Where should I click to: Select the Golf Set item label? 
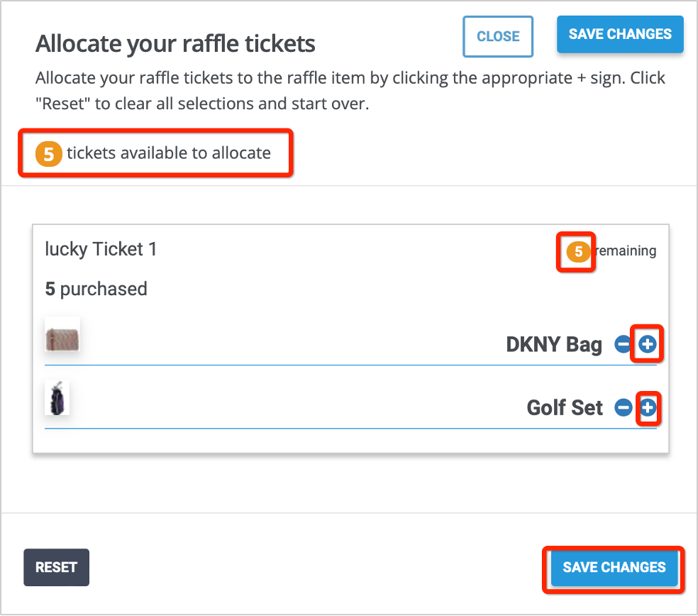[x=564, y=407]
